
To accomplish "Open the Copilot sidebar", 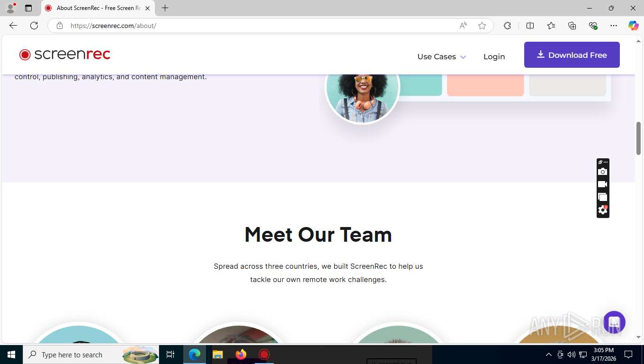I will click(x=634, y=26).
